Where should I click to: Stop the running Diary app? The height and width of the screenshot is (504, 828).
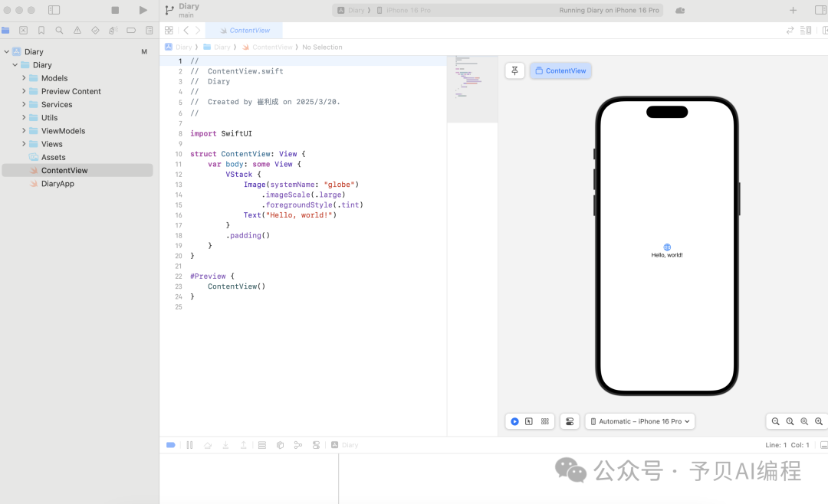[115, 10]
